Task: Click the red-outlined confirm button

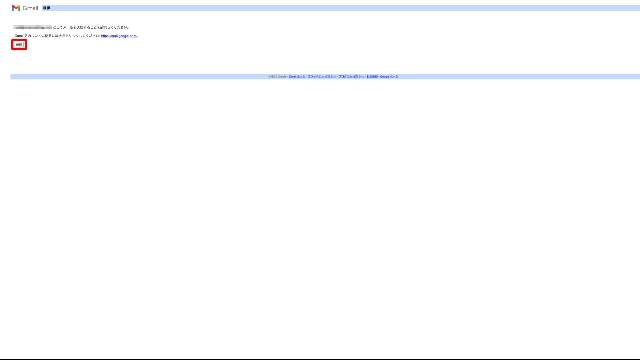Action: [x=19, y=44]
